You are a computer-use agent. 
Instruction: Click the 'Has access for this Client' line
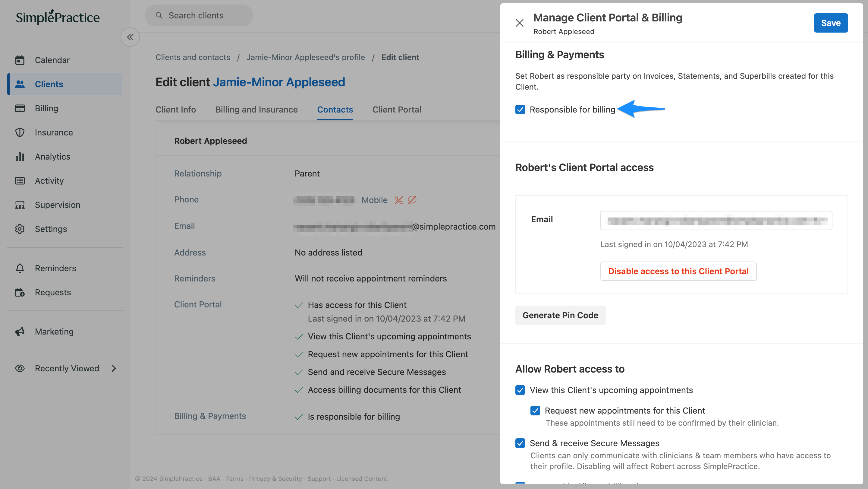tap(357, 305)
